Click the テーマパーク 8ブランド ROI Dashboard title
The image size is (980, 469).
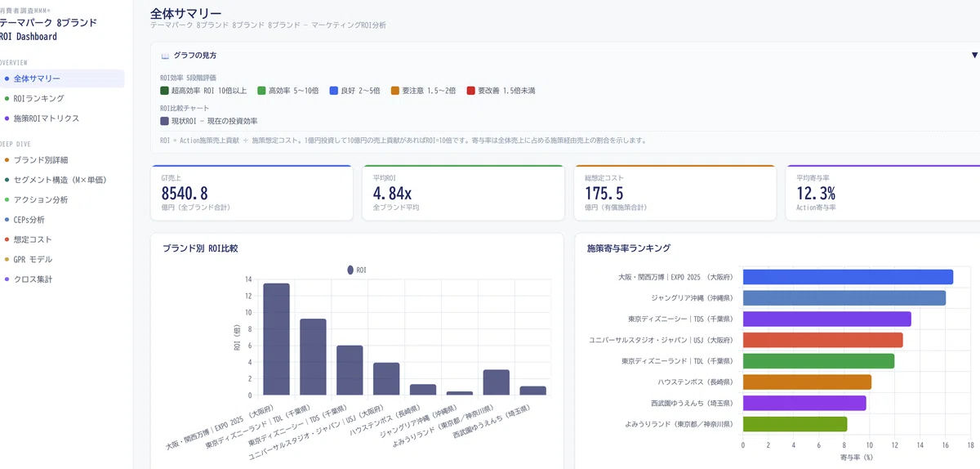point(48,29)
